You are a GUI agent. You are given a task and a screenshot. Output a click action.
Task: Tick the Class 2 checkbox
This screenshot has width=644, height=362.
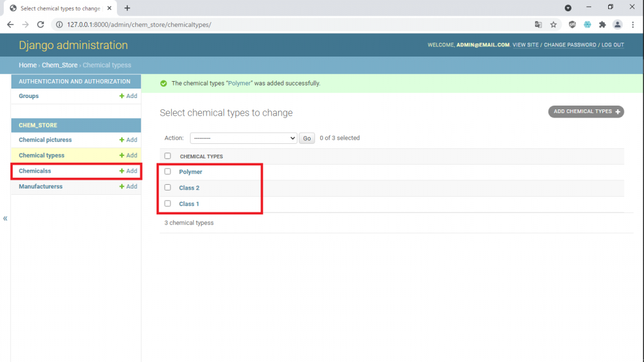[x=167, y=187]
